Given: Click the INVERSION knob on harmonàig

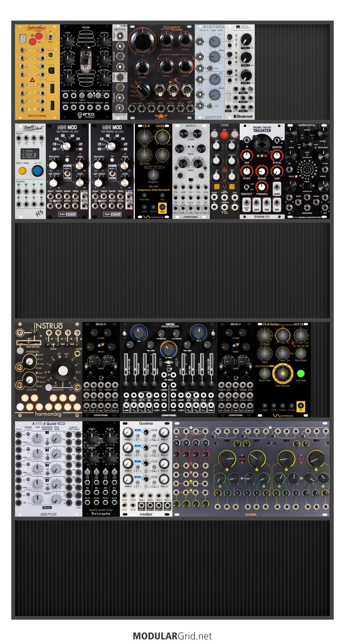Looking at the screenshot, I should click(x=30, y=361).
